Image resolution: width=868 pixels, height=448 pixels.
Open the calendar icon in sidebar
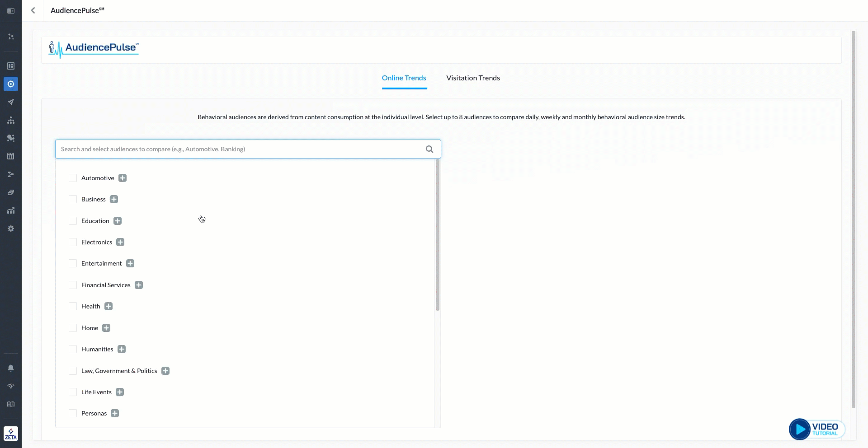point(11,156)
